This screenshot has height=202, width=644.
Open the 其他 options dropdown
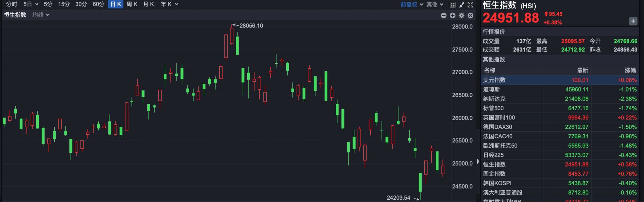click(x=435, y=5)
